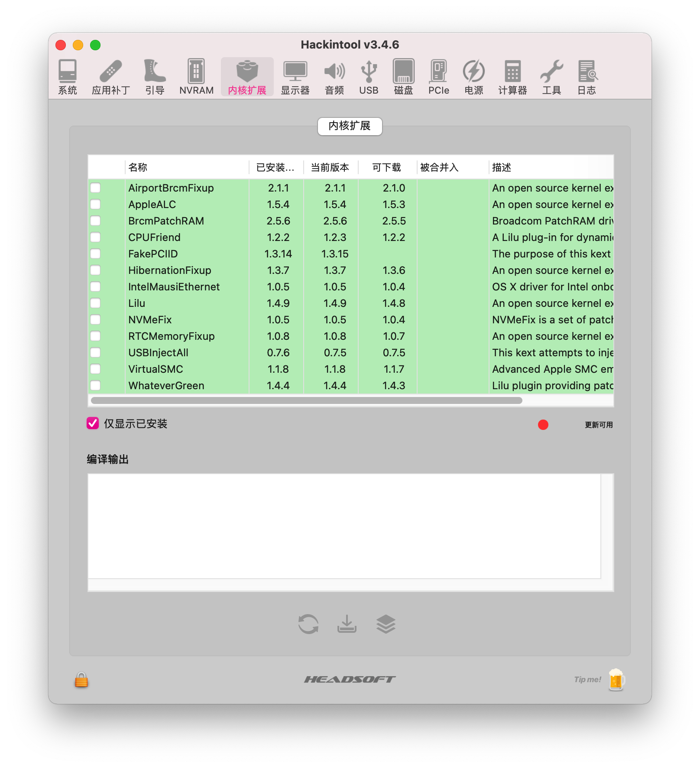
Task: Open the 工具 tools tab
Action: (x=551, y=77)
